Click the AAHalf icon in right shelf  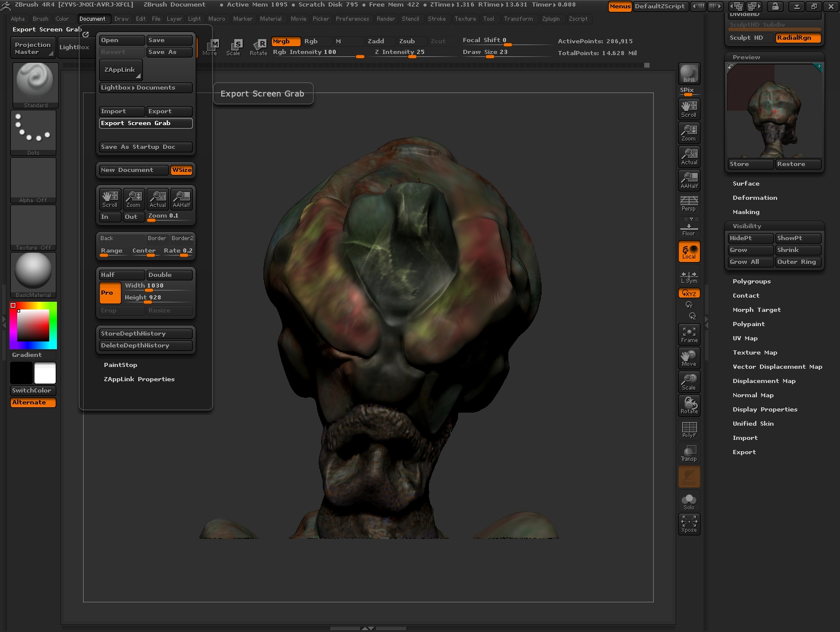coord(689,180)
